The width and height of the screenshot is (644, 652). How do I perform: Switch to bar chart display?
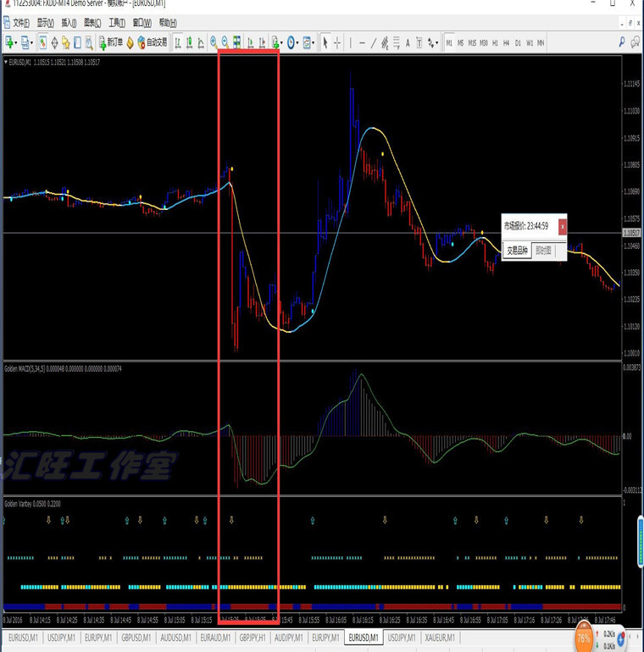click(178, 42)
